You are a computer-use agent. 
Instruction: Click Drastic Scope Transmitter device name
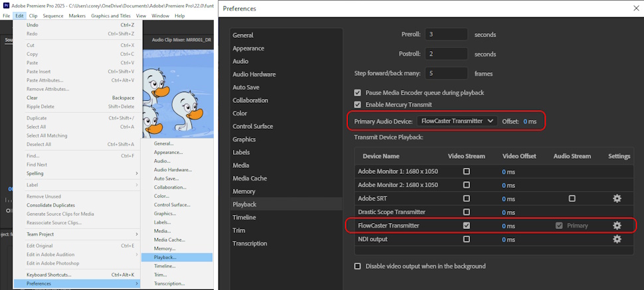tap(392, 212)
